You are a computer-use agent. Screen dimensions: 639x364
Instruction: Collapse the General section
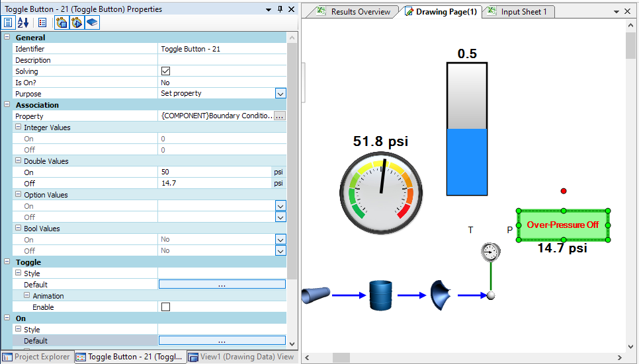click(x=7, y=38)
